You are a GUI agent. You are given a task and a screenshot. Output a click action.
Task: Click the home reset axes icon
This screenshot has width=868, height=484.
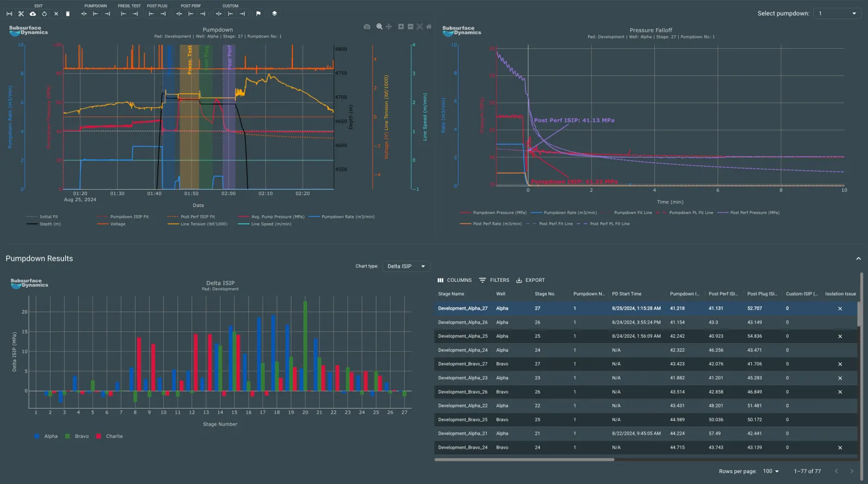429,26
